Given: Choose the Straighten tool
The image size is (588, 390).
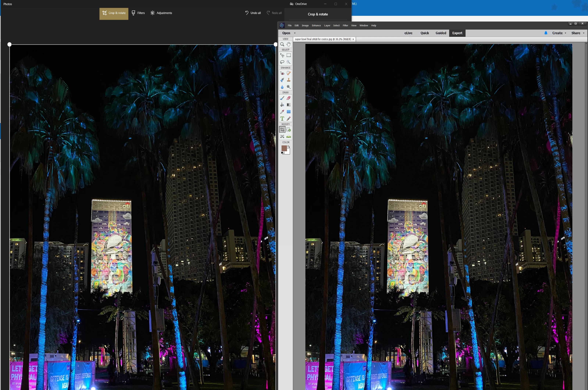Looking at the screenshot, I should click(x=288, y=136).
